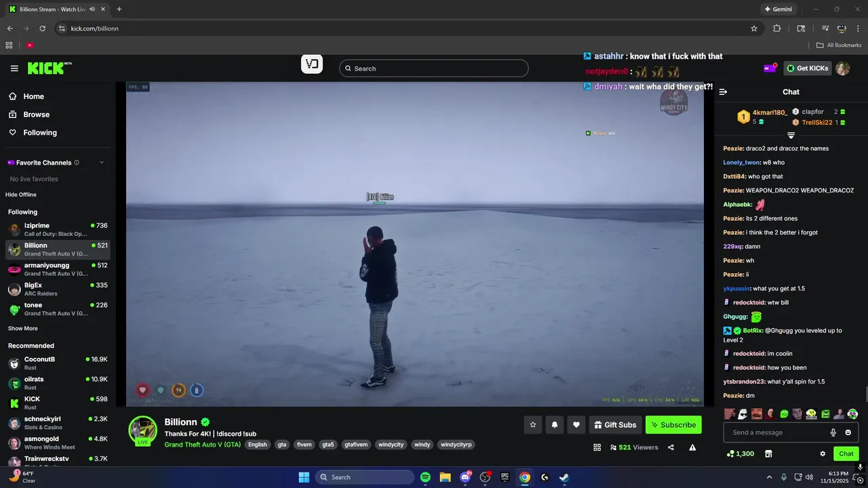868x488 pixels.
Task: Click the purple gift card notification icon
Action: (770, 68)
